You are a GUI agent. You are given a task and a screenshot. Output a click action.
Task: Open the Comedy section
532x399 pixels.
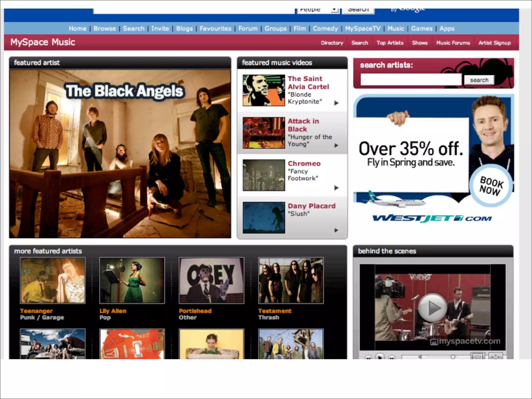tap(325, 29)
